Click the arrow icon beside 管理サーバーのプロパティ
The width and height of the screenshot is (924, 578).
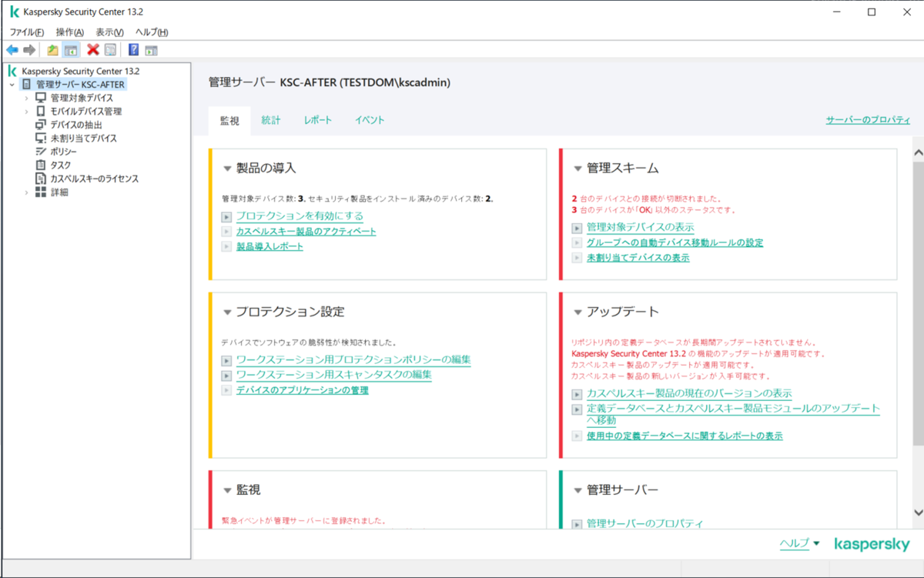pos(577,524)
